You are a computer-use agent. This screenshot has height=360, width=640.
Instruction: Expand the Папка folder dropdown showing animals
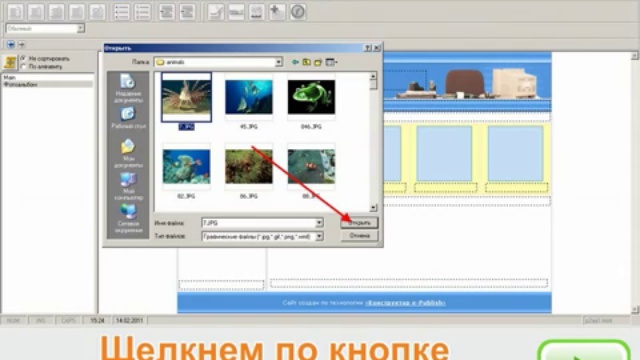[x=278, y=62]
